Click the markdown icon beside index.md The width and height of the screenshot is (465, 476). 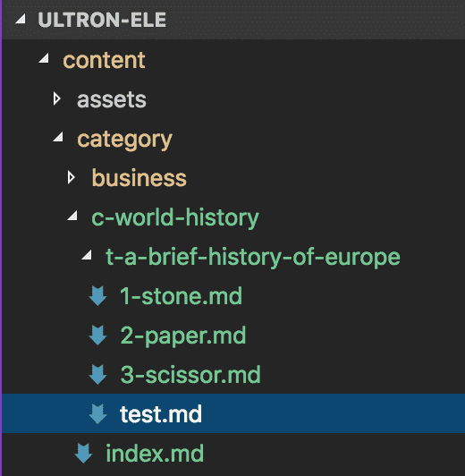pos(83,454)
